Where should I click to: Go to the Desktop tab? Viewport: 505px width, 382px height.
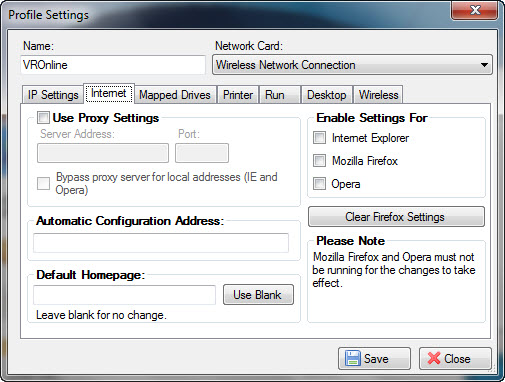click(327, 95)
